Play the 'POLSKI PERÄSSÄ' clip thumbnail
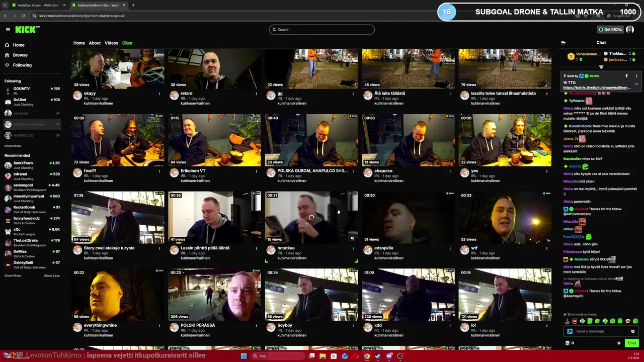 click(x=214, y=295)
